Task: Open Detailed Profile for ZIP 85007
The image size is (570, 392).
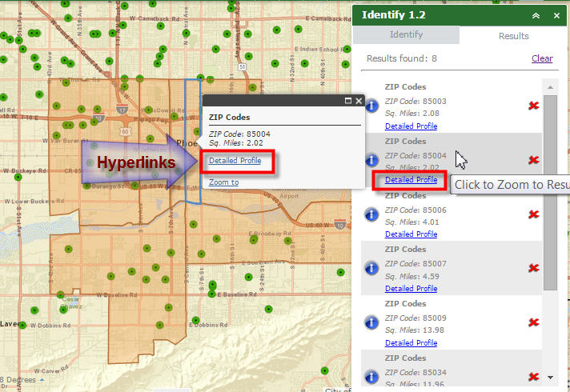Action: (x=411, y=289)
